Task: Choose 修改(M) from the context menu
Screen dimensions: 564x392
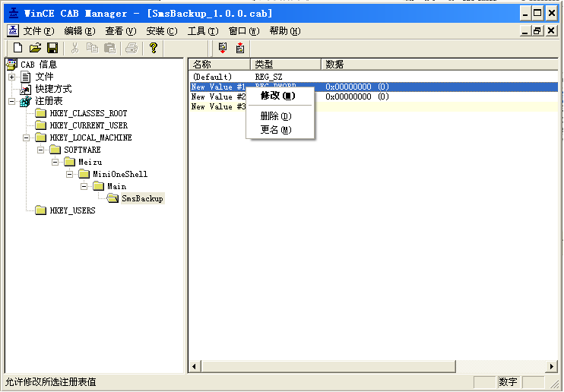Action: click(280, 96)
